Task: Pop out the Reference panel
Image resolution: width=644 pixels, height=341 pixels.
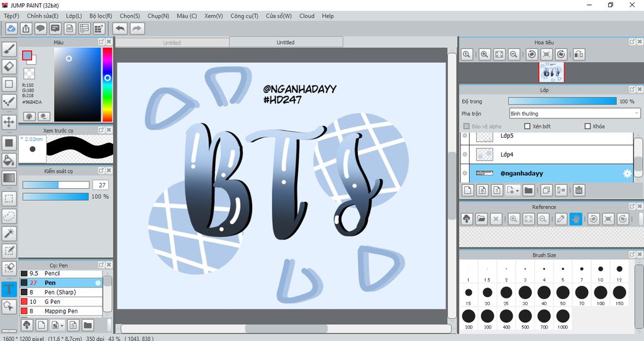Action: 631,206
